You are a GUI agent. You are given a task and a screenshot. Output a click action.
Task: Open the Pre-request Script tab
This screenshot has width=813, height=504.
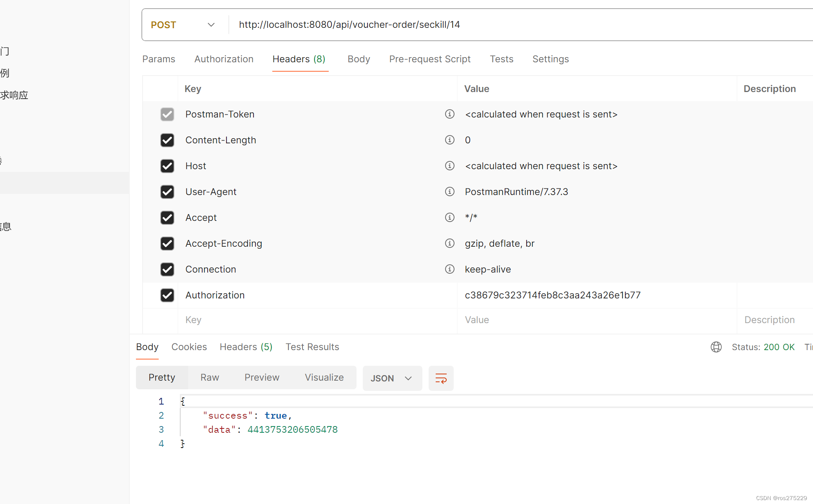[429, 59]
